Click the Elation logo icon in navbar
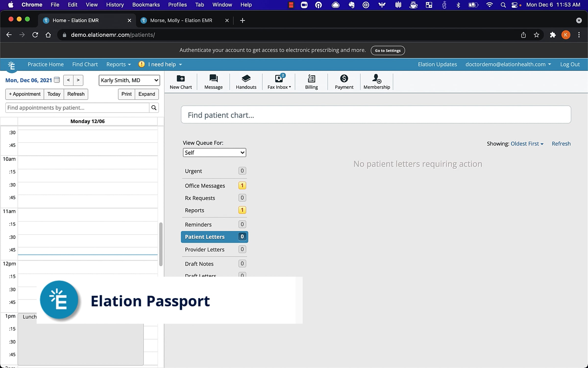Screen dimensions: 588x368 [x=12, y=66]
